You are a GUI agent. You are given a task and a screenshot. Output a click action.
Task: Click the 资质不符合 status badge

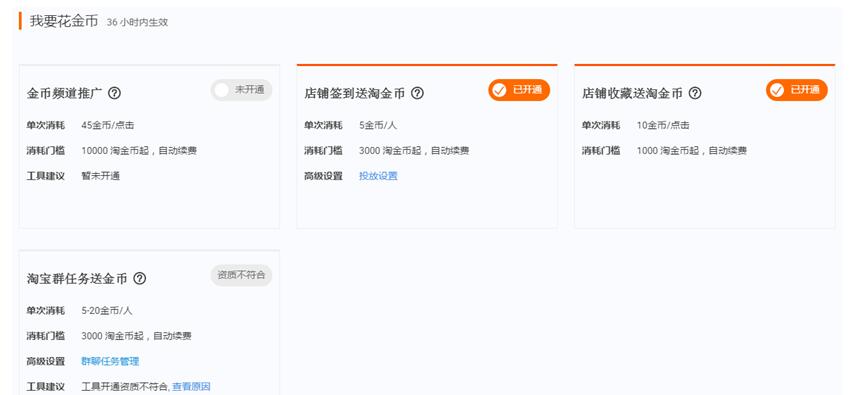pyautogui.click(x=241, y=275)
